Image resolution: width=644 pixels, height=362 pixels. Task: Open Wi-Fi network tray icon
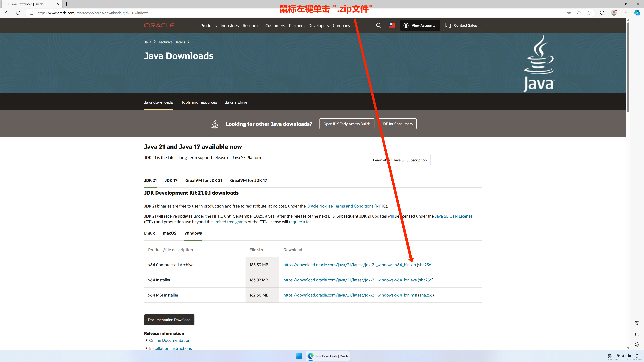click(x=617, y=356)
